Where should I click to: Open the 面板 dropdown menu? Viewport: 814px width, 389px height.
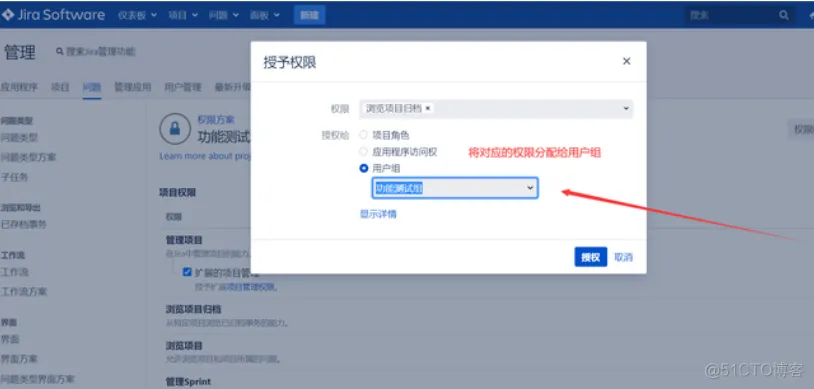(x=265, y=15)
